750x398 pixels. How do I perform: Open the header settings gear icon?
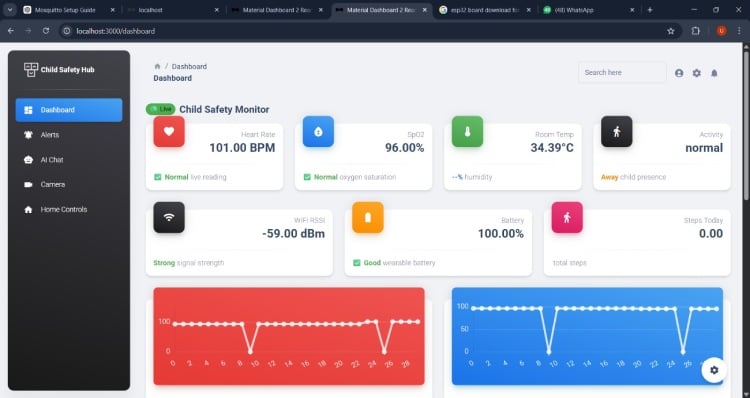(x=696, y=73)
